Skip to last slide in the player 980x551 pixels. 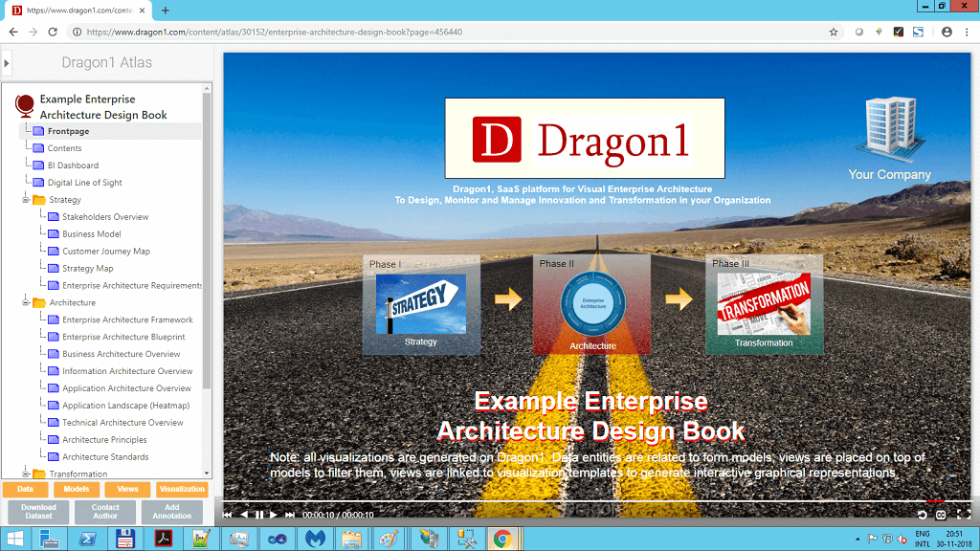[x=290, y=515]
